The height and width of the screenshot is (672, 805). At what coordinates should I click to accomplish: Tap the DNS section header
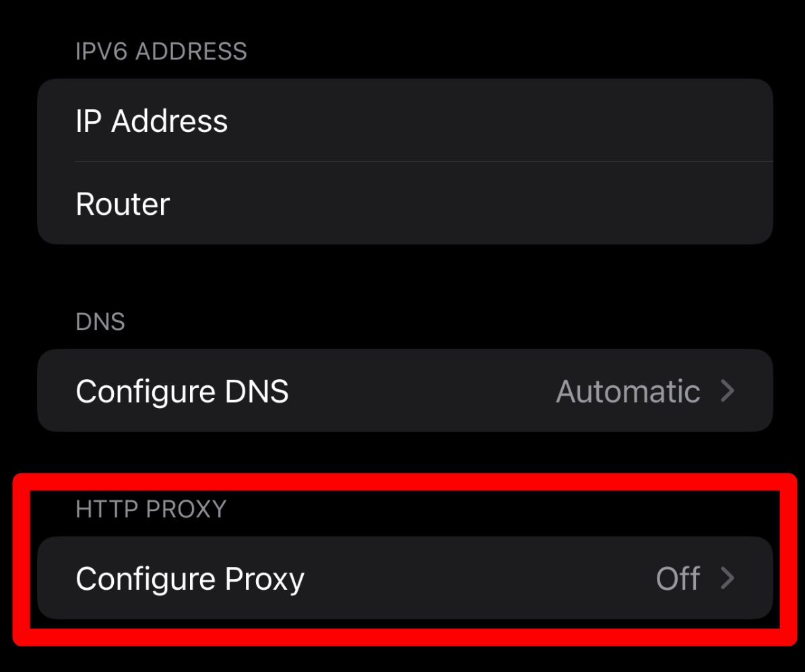tap(100, 321)
